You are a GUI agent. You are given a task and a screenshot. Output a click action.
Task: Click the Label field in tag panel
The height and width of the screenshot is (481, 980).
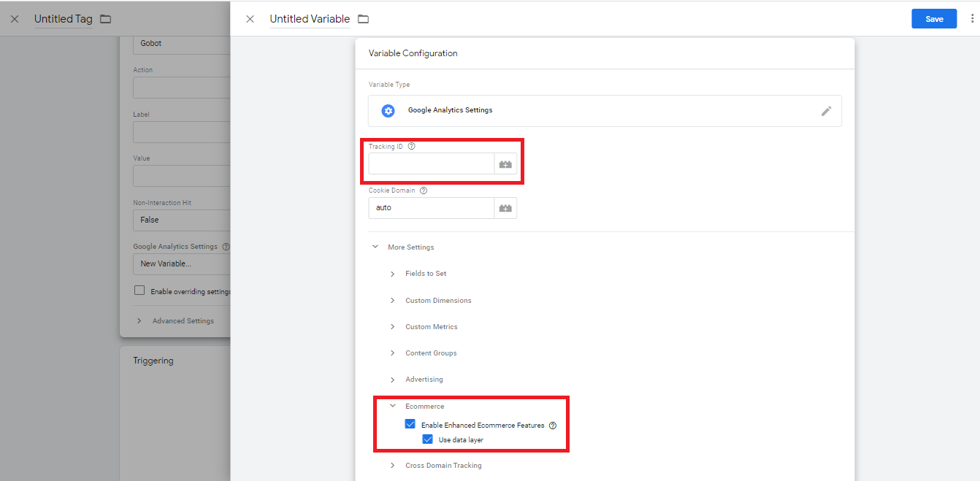click(182, 132)
